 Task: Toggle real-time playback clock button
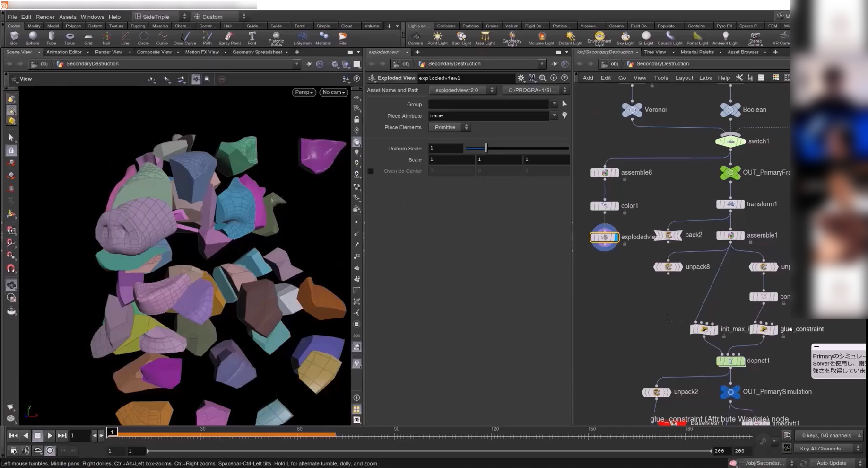pos(50,450)
